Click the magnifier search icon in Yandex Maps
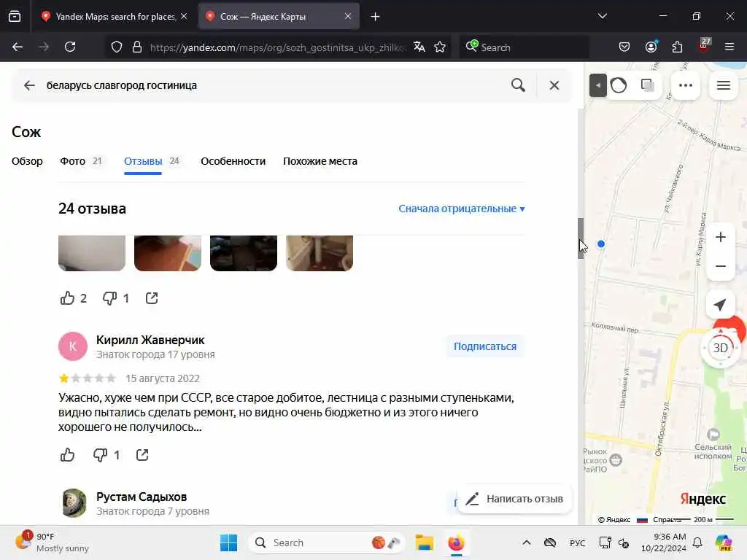This screenshot has width=747, height=560. coord(518,85)
